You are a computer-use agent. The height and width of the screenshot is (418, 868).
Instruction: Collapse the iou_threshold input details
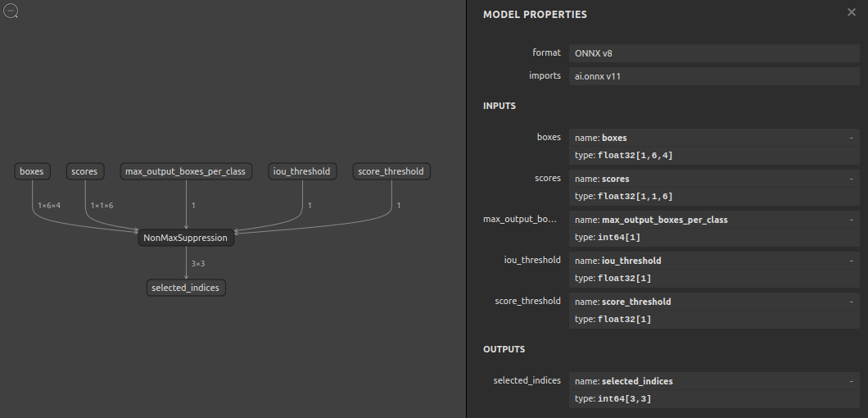click(x=852, y=261)
